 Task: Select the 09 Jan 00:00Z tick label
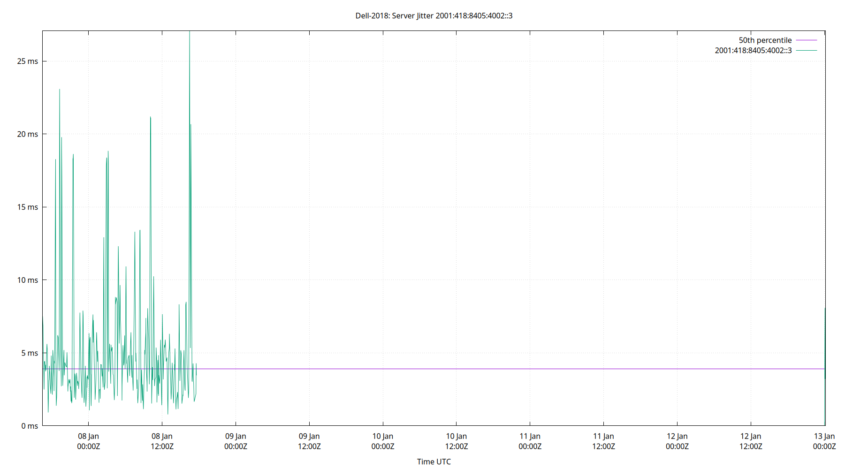point(236,441)
